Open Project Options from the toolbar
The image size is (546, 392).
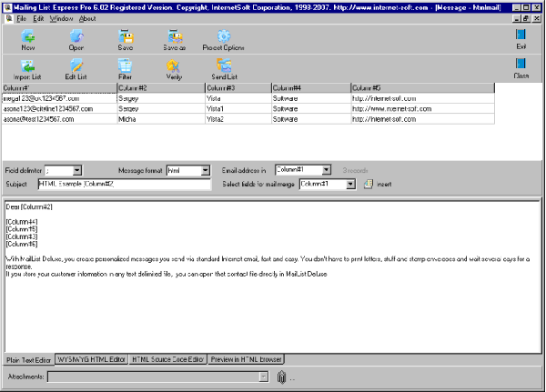pyautogui.click(x=223, y=37)
